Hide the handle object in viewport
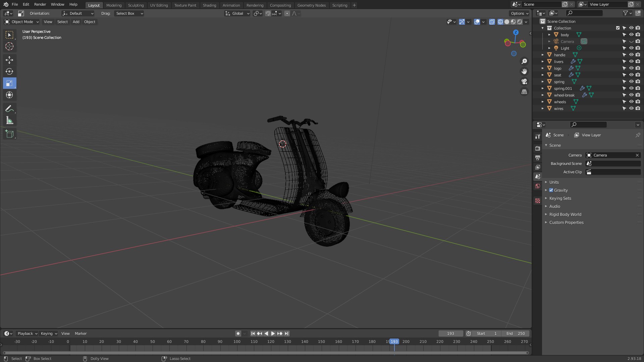This screenshot has height=362, width=644. coord(631,55)
